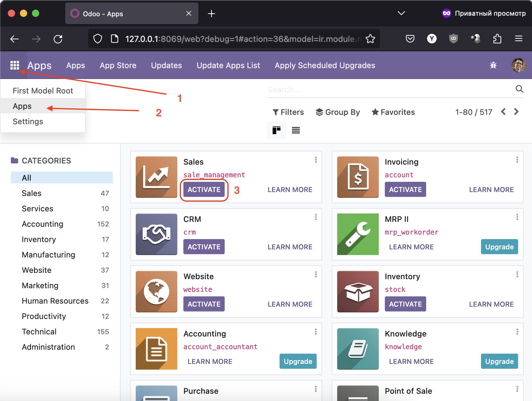Click the Sales app icon thumbnail
532x401 pixels.
pyautogui.click(x=157, y=177)
